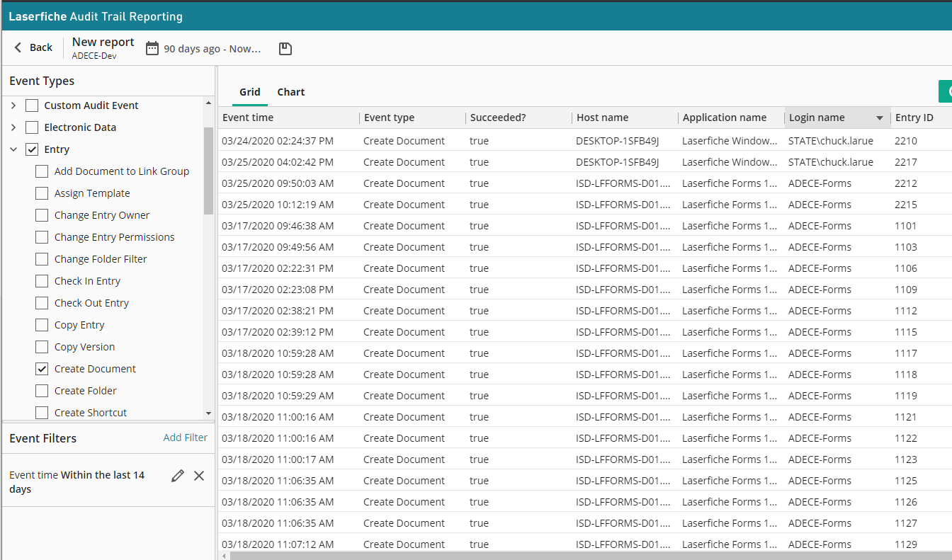Collapse the Entry event type group
The image size is (952, 560).
[13, 149]
